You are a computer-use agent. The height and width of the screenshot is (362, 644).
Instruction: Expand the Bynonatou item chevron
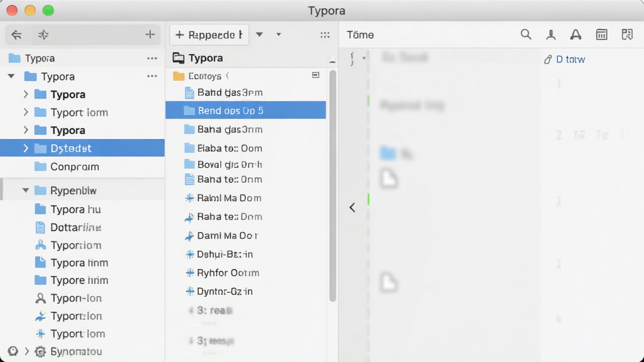(x=26, y=351)
